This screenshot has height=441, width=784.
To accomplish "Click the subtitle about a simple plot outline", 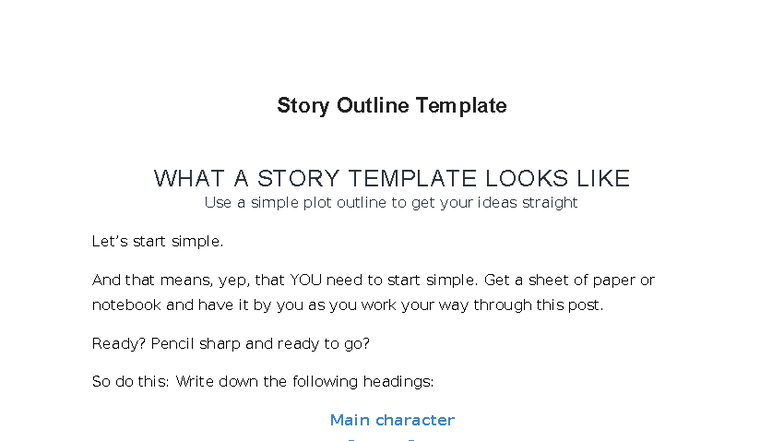I will [x=391, y=203].
